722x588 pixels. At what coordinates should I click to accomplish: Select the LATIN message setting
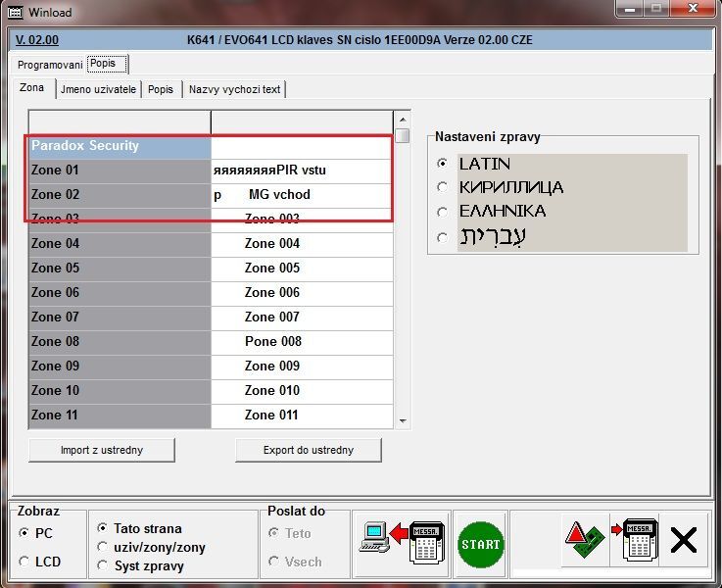click(x=443, y=164)
